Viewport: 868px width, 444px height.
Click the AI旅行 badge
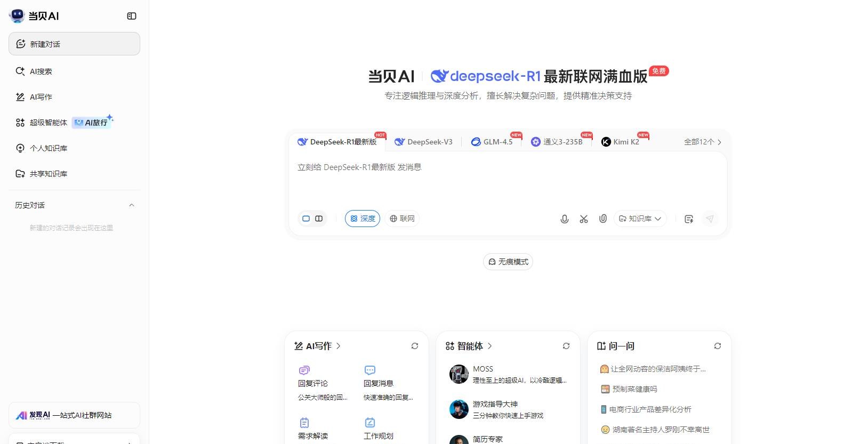tap(92, 122)
